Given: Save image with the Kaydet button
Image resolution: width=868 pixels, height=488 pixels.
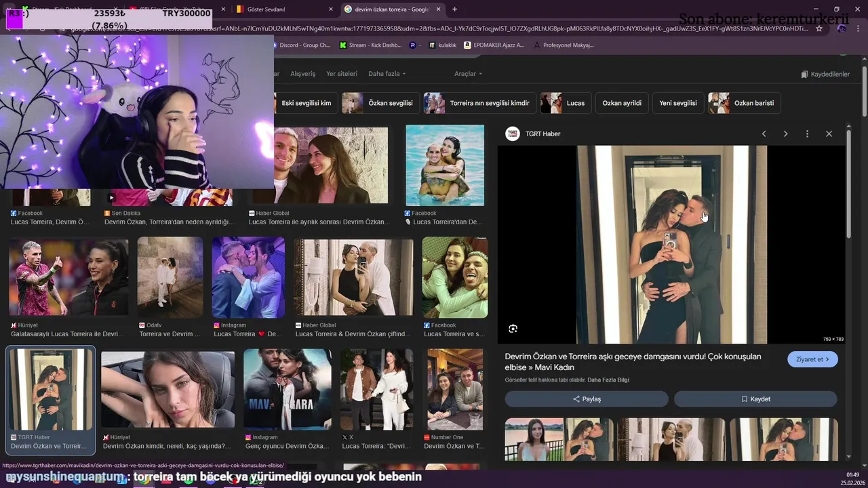Looking at the screenshot, I should pyautogui.click(x=755, y=399).
